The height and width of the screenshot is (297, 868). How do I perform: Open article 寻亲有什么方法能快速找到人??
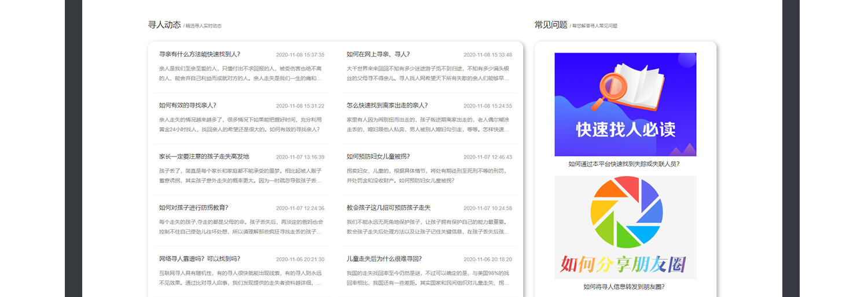point(200,54)
